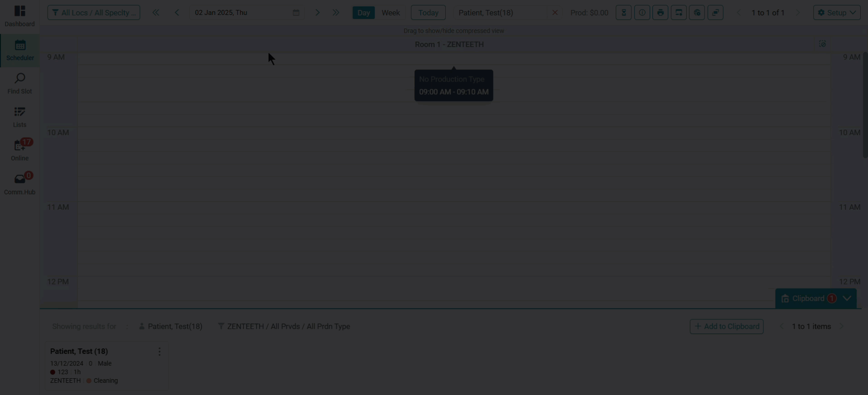This screenshot has height=395, width=868.
Task: Collapse the Clipboard panel chevron
Action: coord(847,299)
